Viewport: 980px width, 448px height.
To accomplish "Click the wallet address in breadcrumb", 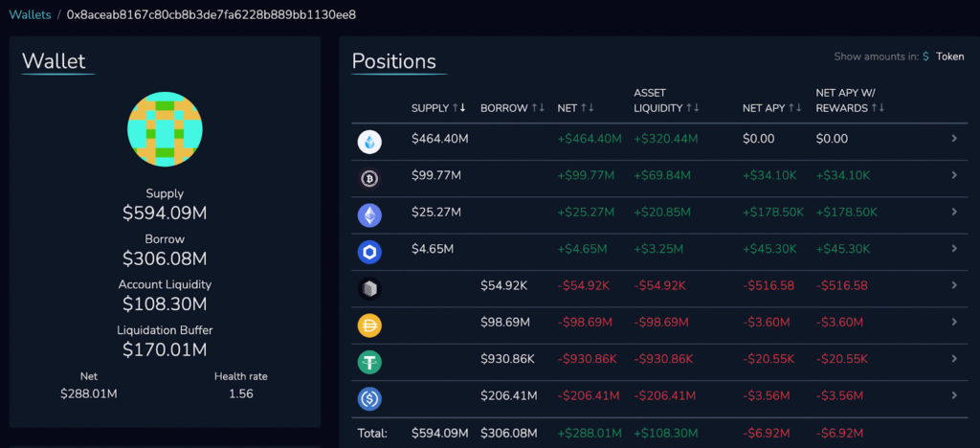I will tap(212, 14).
